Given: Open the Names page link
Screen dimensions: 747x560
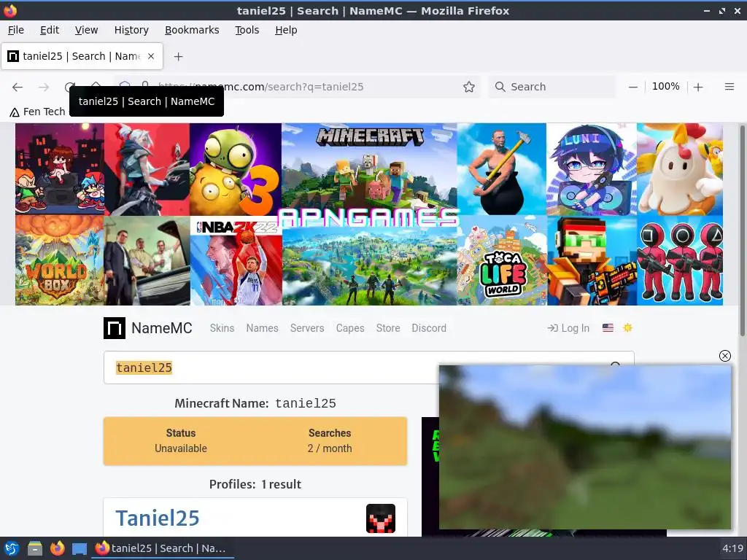Looking at the screenshot, I should point(262,328).
